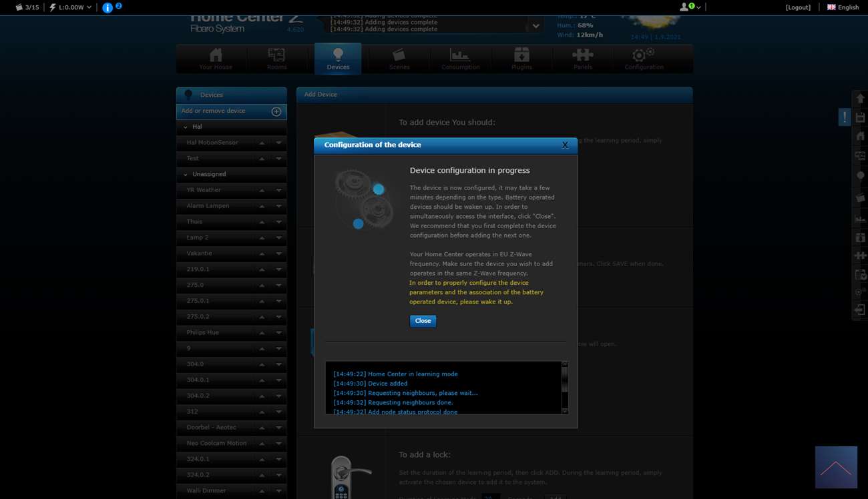Click the pink chevron back-to-top box
This screenshot has width=868, height=499.
coord(836,467)
